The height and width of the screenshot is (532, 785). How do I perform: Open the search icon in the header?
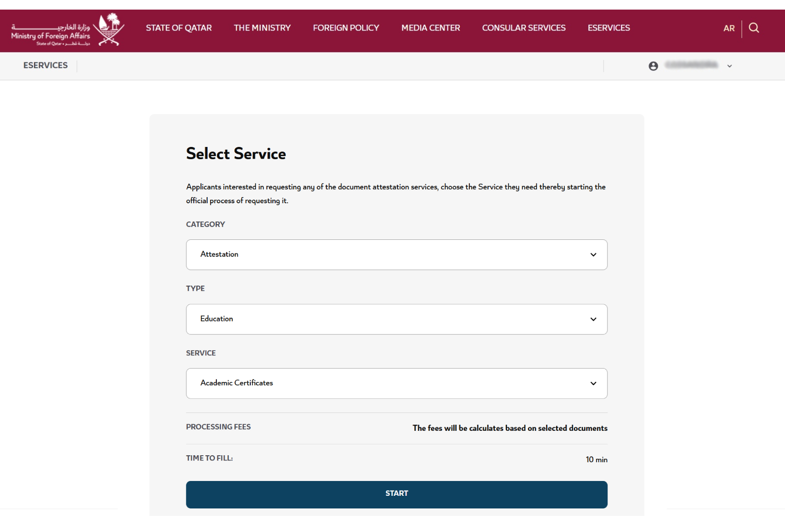pyautogui.click(x=754, y=28)
